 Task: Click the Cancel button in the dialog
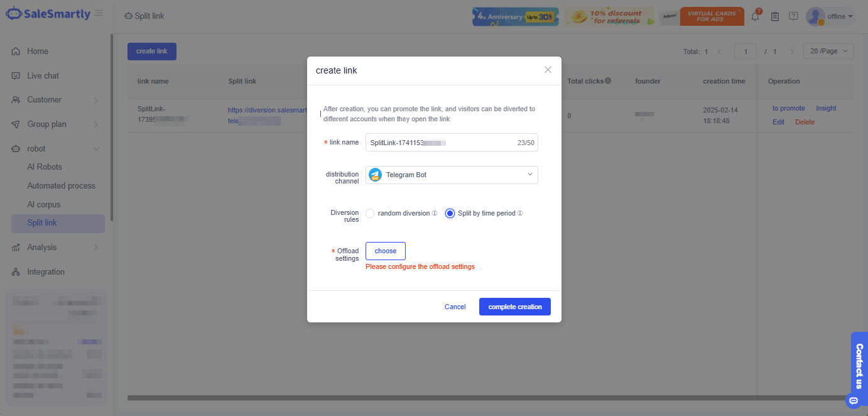tap(455, 306)
